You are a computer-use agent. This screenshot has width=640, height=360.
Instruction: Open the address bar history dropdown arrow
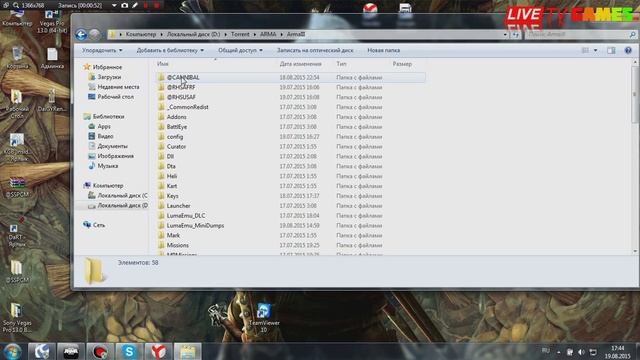[x=505, y=35]
